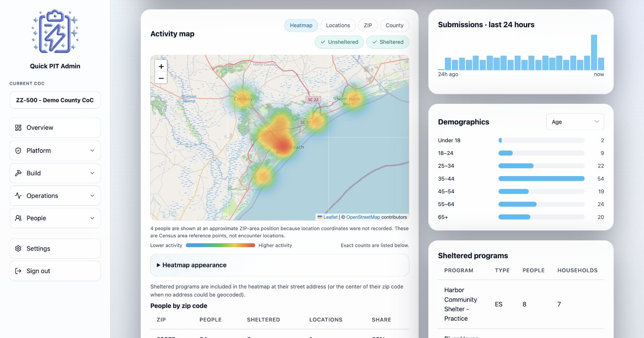This screenshot has height=338, width=644.
Task: Click the LOCATIONS column header in zip table
Action: (326, 320)
